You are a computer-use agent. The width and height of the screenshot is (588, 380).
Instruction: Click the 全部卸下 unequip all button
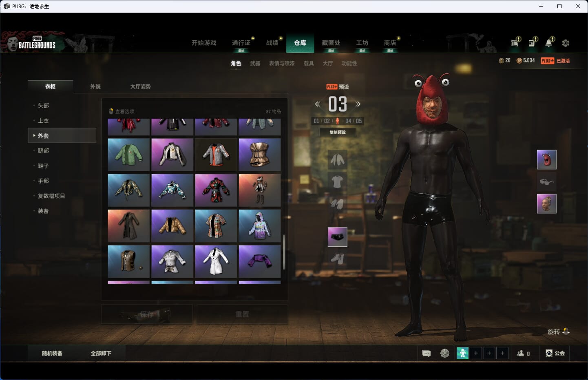click(x=101, y=353)
